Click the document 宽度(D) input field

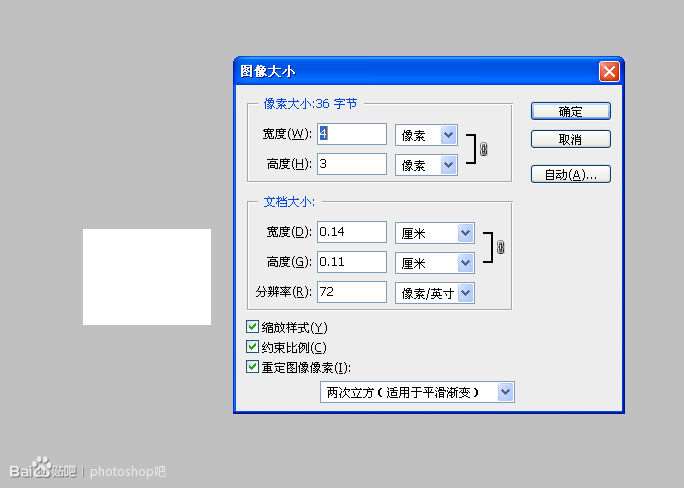coord(352,232)
